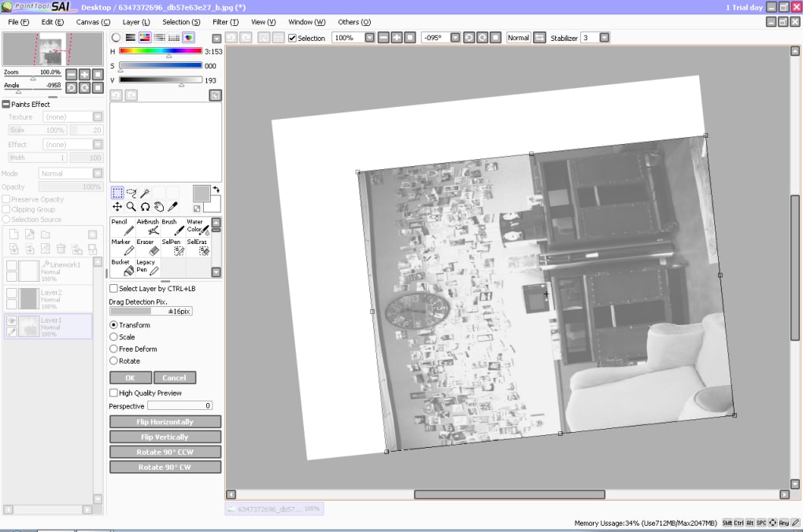Image resolution: width=803 pixels, height=532 pixels.
Task: Select the Free Deform radio option
Action: pyautogui.click(x=113, y=349)
